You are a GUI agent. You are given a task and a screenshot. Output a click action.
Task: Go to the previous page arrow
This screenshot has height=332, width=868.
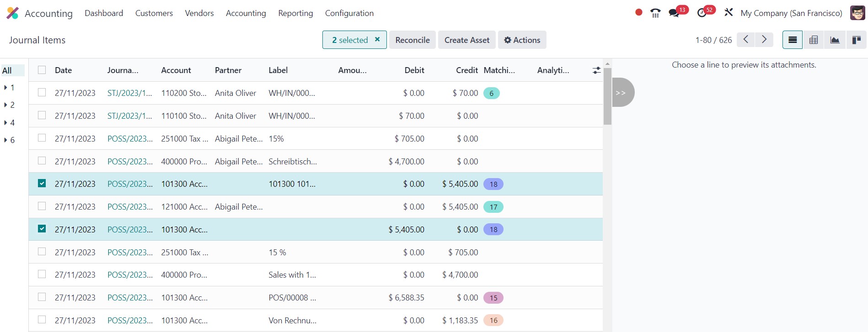tap(746, 40)
